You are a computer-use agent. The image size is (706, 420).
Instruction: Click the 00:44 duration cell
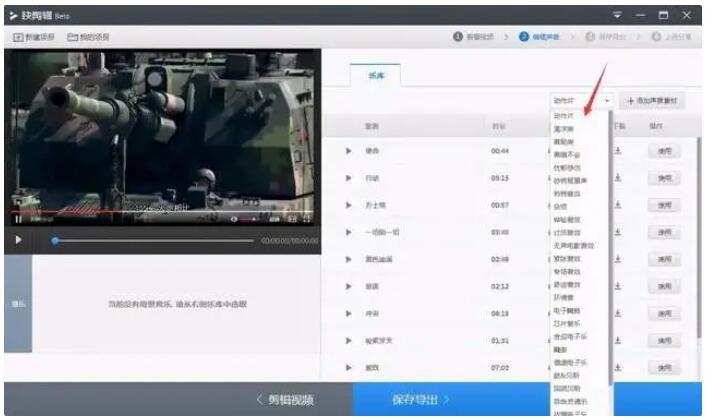(x=500, y=151)
